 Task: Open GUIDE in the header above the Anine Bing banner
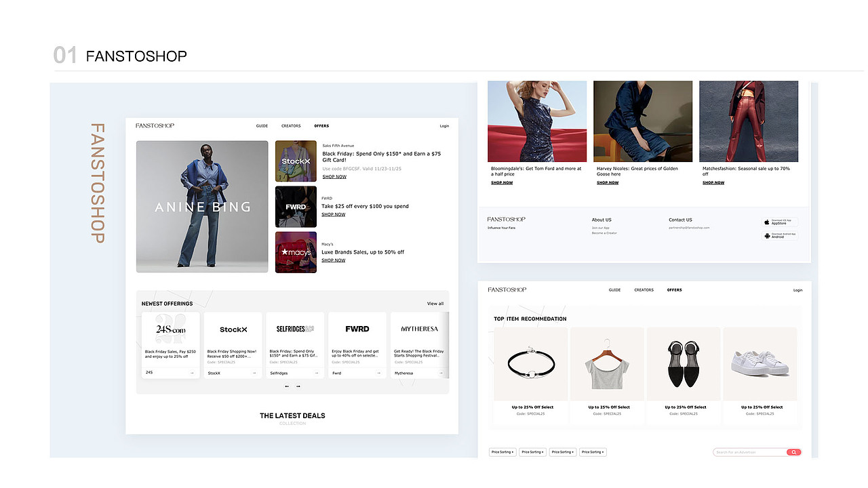click(x=262, y=126)
